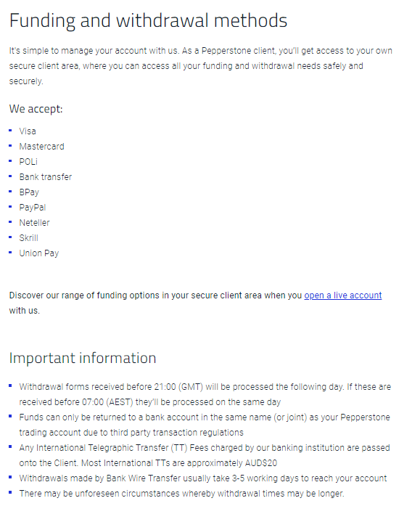The image size is (420, 514).
Task: Select the Union Pay list item
Action: click(39, 253)
